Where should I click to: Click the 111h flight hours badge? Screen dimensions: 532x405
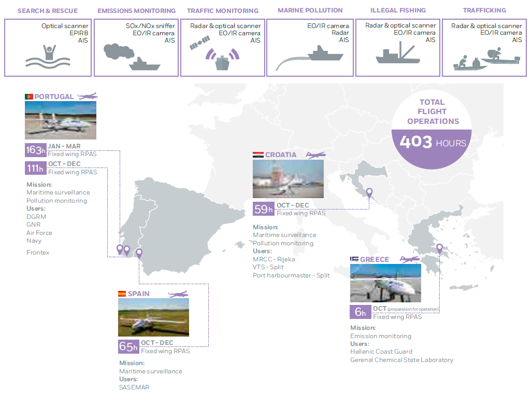click(x=36, y=168)
